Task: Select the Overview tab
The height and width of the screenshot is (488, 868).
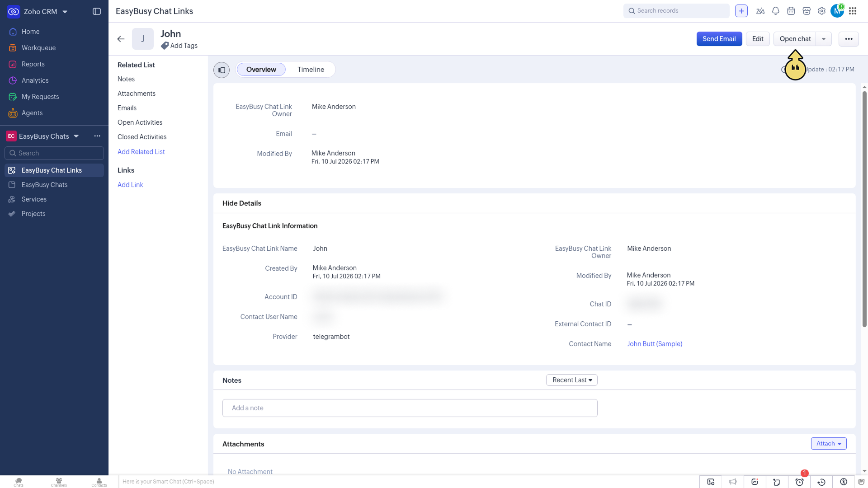Action: tap(261, 70)
